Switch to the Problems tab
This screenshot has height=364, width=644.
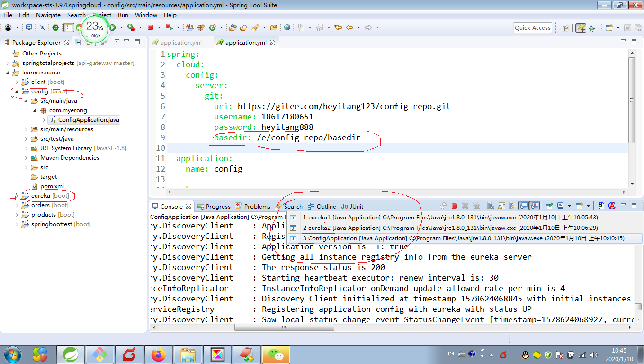point(252,206)
